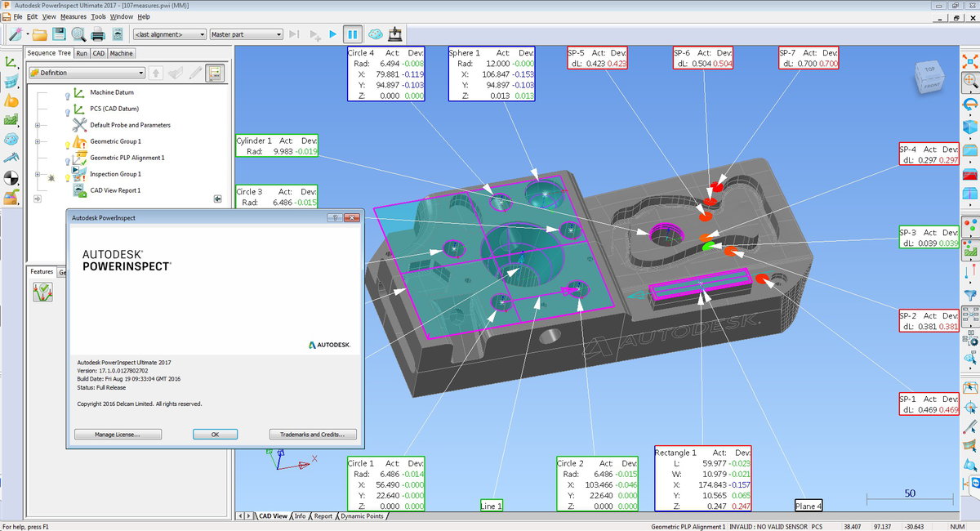
Task: Toggle the list view icon beside Definition dropdown
Action: 214,73
